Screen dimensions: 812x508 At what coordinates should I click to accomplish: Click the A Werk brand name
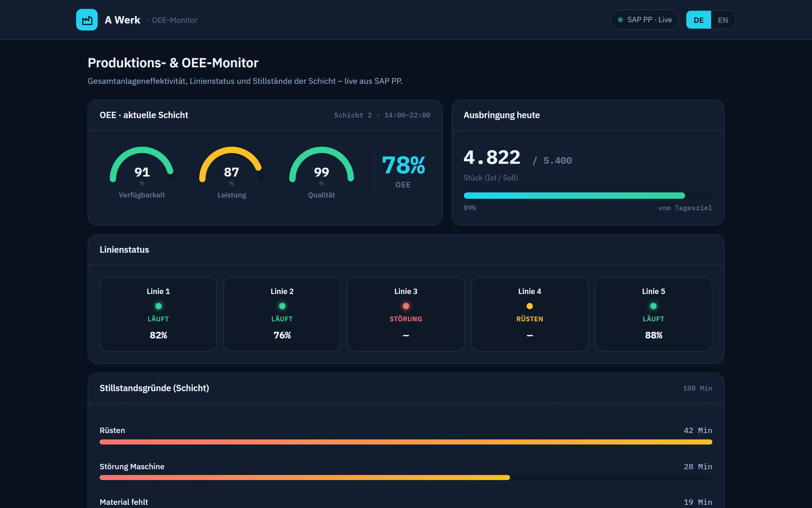(x=122, y=20)
